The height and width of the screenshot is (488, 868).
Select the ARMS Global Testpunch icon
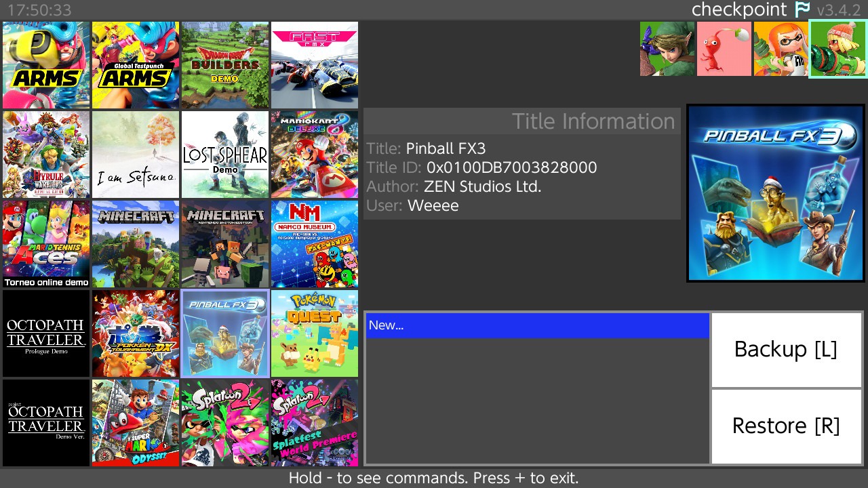[136, 65]
